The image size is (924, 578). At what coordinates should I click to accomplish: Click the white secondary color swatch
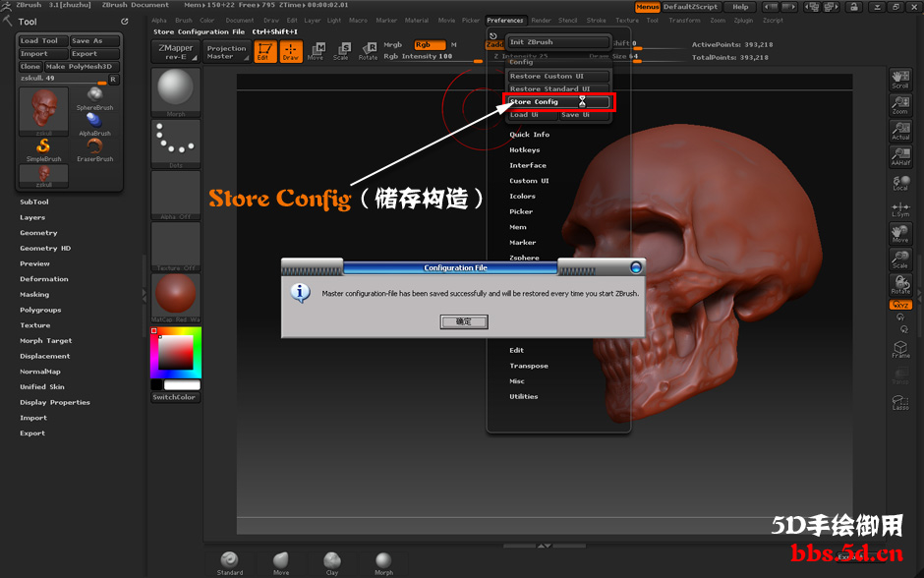tap(182, 384)
